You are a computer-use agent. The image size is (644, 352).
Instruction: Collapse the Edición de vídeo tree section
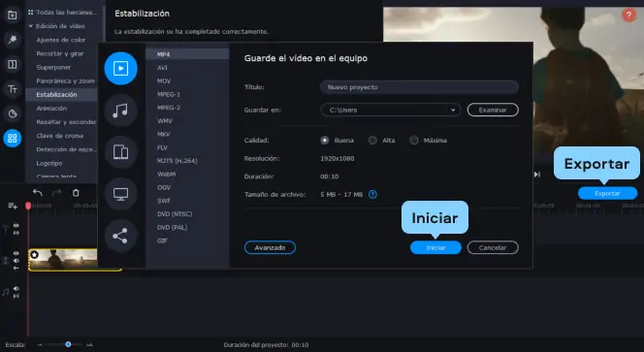coord(31,26)
